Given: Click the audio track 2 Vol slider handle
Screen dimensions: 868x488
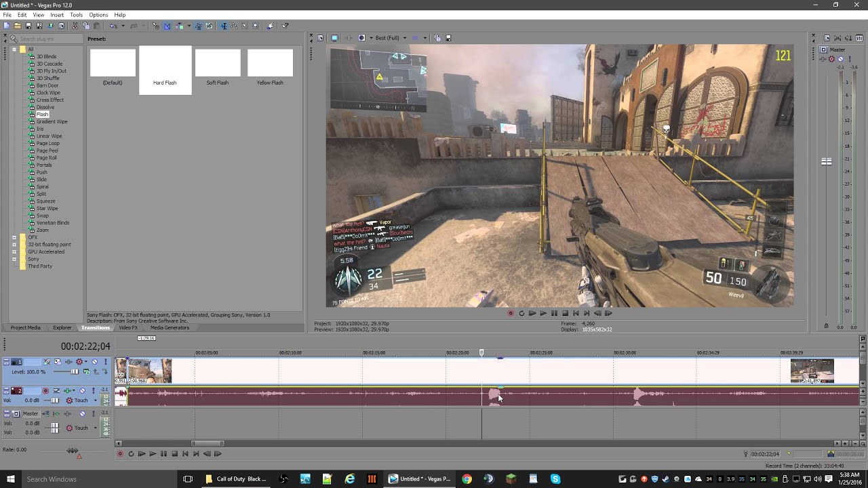Looking at the screenshot, I should click(55, 401).
